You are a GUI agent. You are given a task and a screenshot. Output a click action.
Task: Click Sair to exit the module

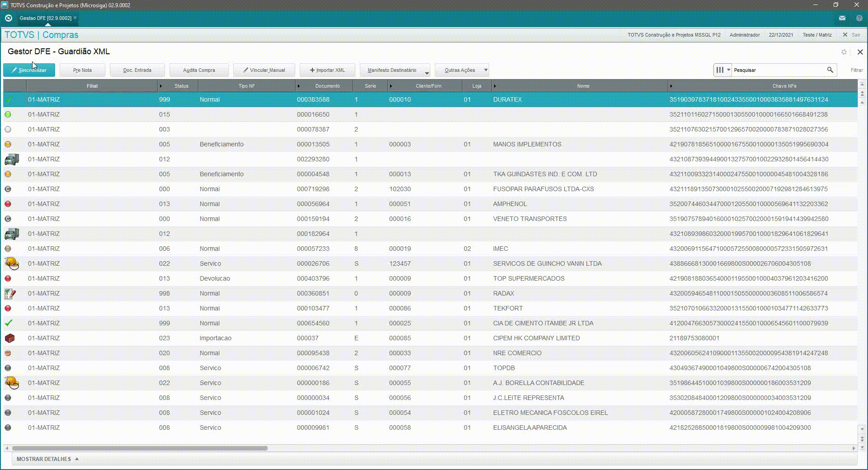pos(851,35)
